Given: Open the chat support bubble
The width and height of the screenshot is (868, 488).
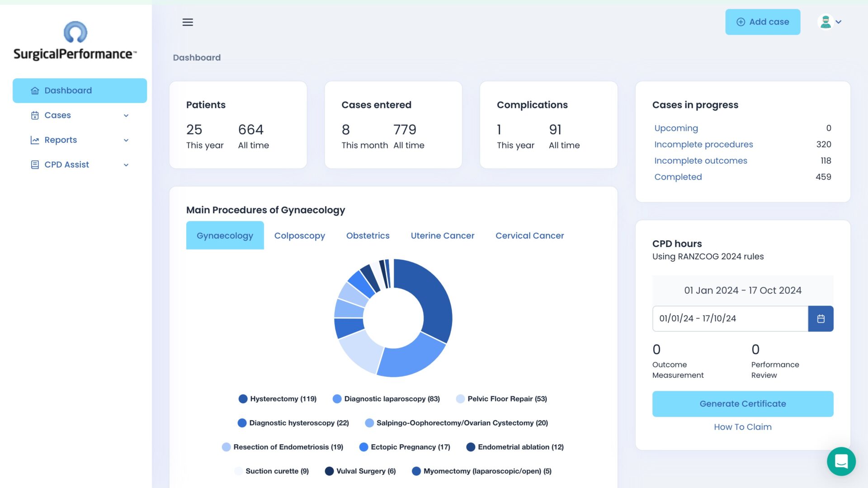Looking at the screenshot, I should [x=841, y=461].
